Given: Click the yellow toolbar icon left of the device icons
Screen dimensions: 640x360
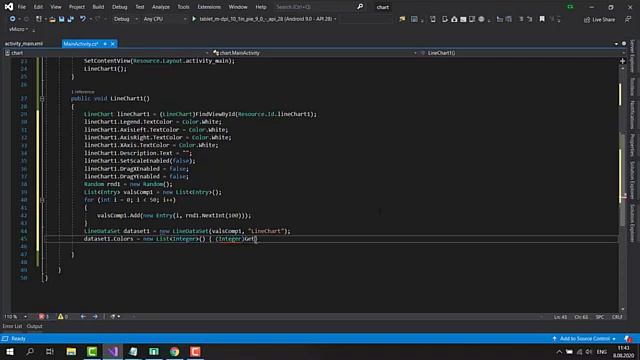Looking at the screenshot, I should (x=402, y=19).
